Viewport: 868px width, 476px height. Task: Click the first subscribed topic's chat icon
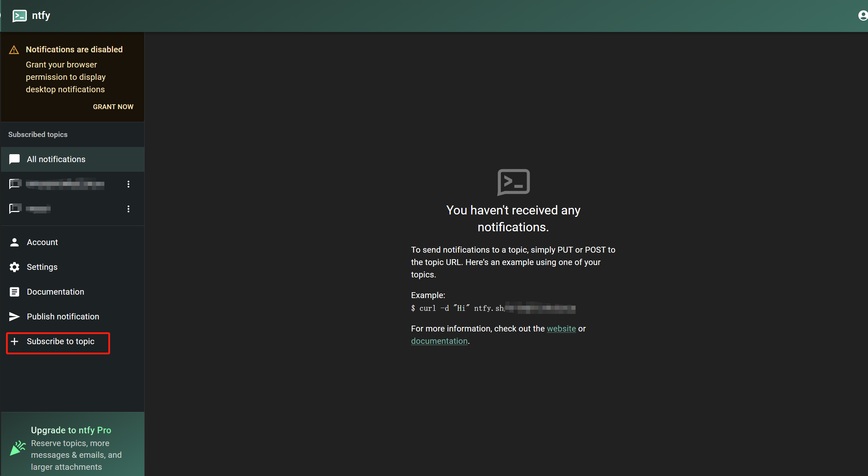pyautogui.click(x=15, y=184)
